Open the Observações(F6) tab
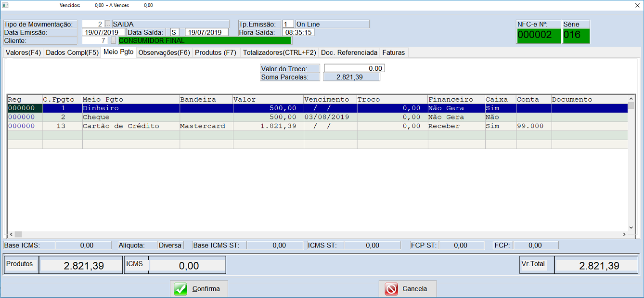 [164, 52]
